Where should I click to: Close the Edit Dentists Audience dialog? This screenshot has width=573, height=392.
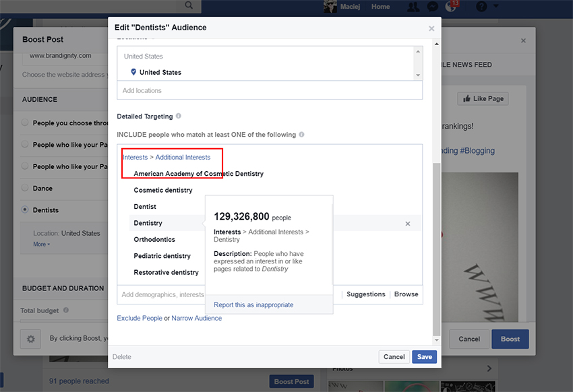click(x=431, y=28)
